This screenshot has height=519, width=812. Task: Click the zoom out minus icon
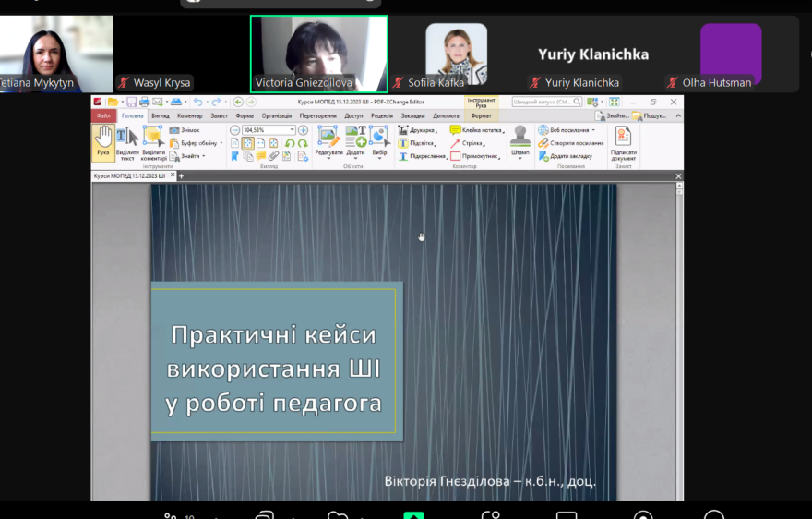click(x=234, y=130)
